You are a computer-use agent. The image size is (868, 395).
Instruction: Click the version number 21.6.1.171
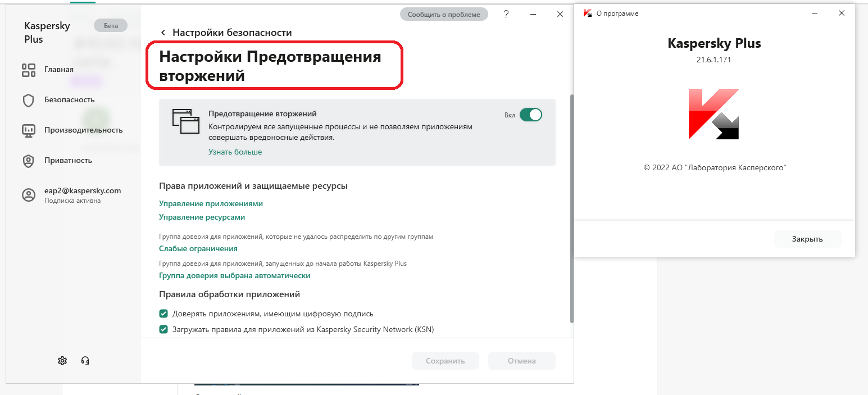pos(714,60)
